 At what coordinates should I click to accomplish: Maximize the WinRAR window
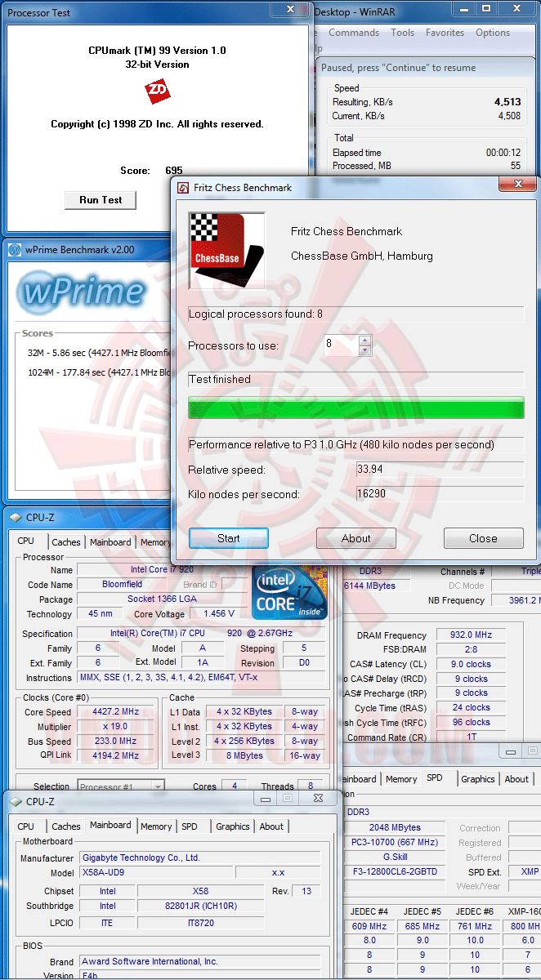(485, 9)
